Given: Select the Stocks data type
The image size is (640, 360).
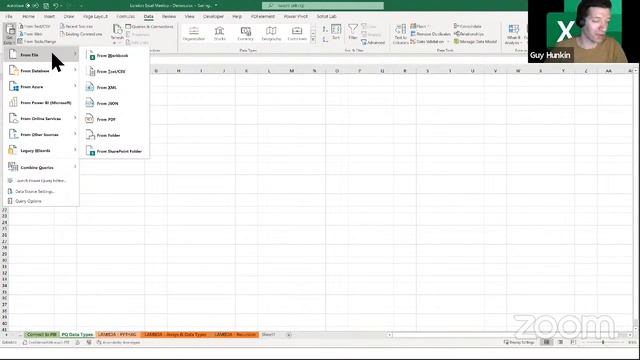Looking at the screenshot, I should pos(220,33).
